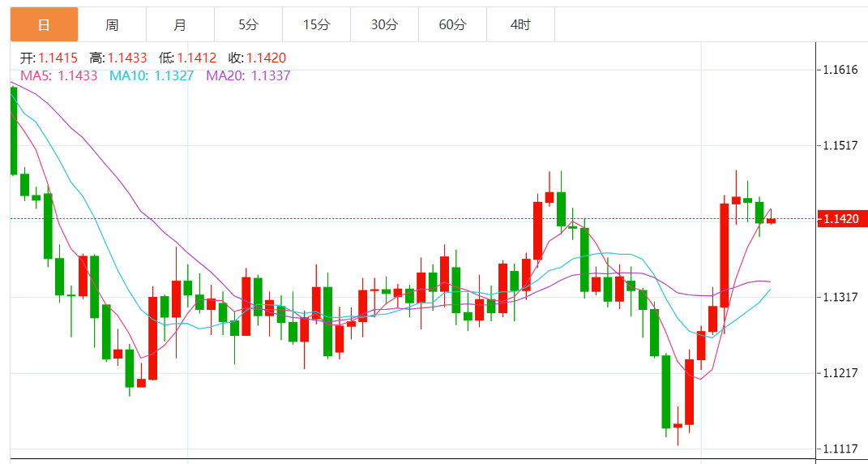
Task: Open the 30分 timeframe tab
Action: pyautogui.click(x=385, y=24)
